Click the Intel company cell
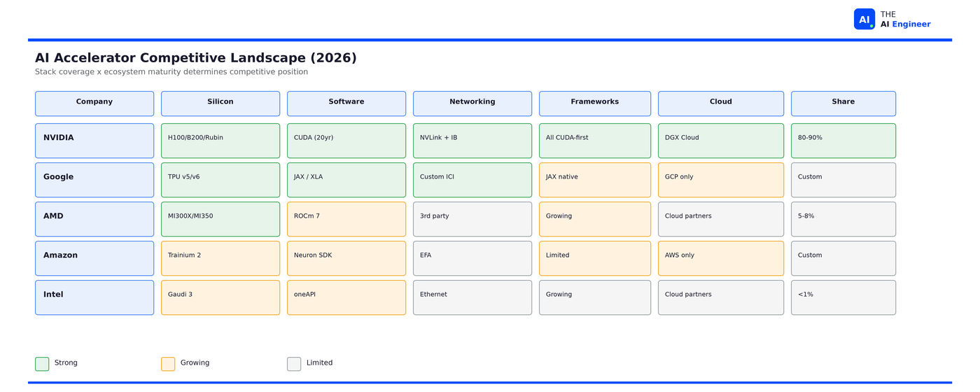The image size is (980, 392). pos(94,297)
